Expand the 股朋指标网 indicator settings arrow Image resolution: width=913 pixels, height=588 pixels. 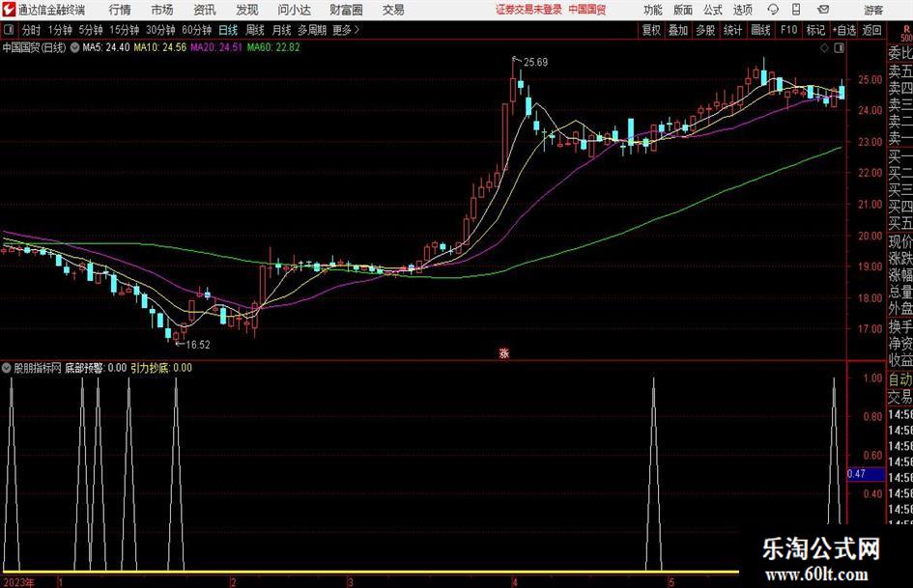[x=6, y=368]
